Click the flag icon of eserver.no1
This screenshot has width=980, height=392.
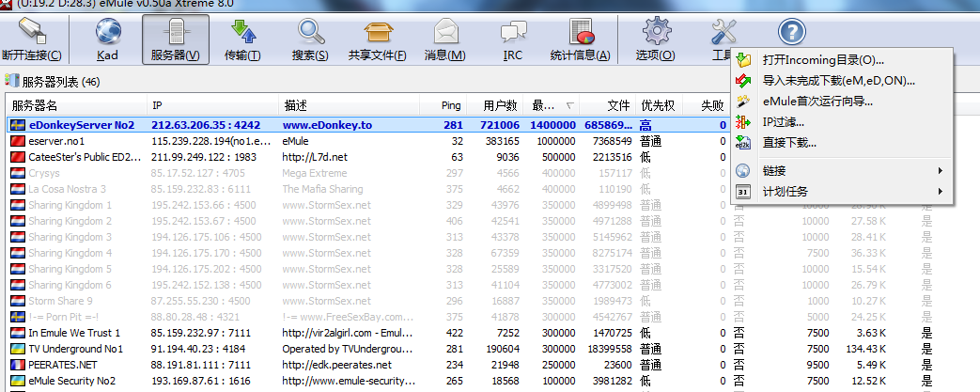[18, 141]
